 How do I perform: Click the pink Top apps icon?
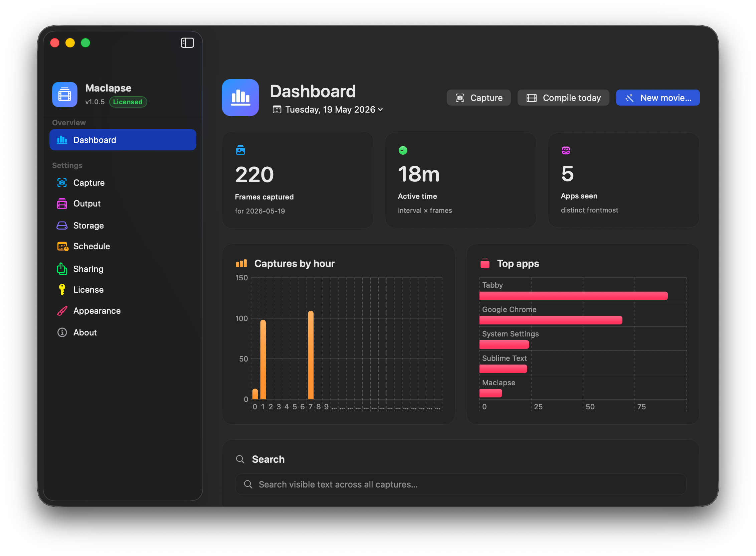tap(485, 264)
